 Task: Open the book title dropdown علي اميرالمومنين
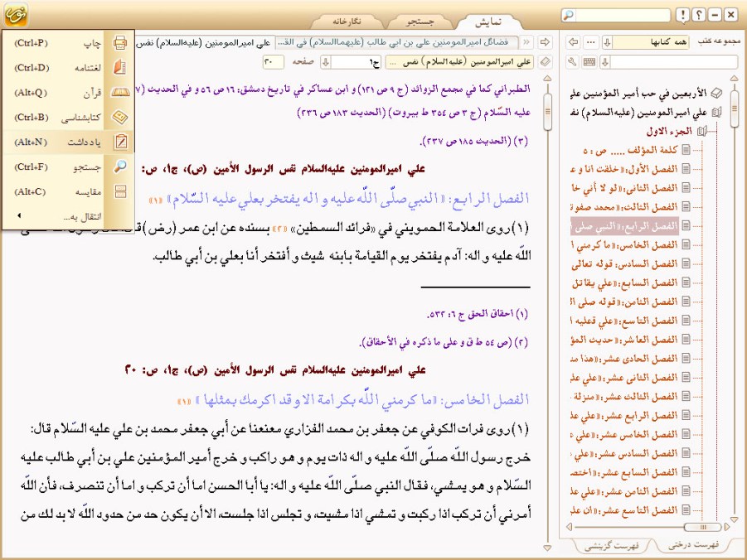click(460, 62)
